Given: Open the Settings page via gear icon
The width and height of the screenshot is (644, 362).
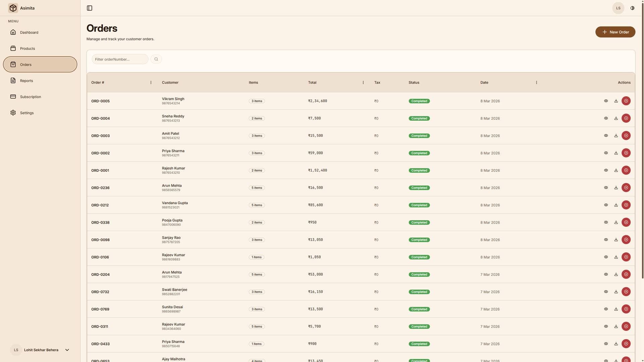Looking at the screenshot, I should [x=26, y=113].
